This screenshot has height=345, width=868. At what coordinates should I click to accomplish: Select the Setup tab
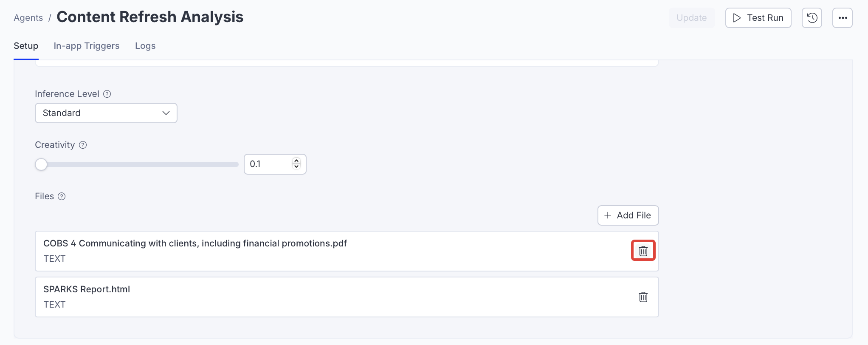point(26,46)
